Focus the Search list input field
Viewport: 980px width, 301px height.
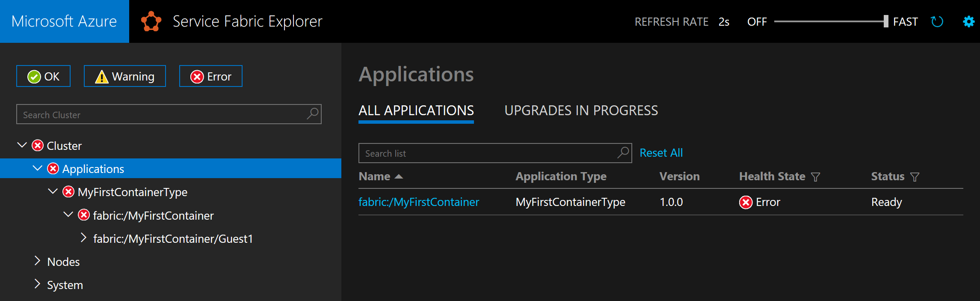point(488,153)
